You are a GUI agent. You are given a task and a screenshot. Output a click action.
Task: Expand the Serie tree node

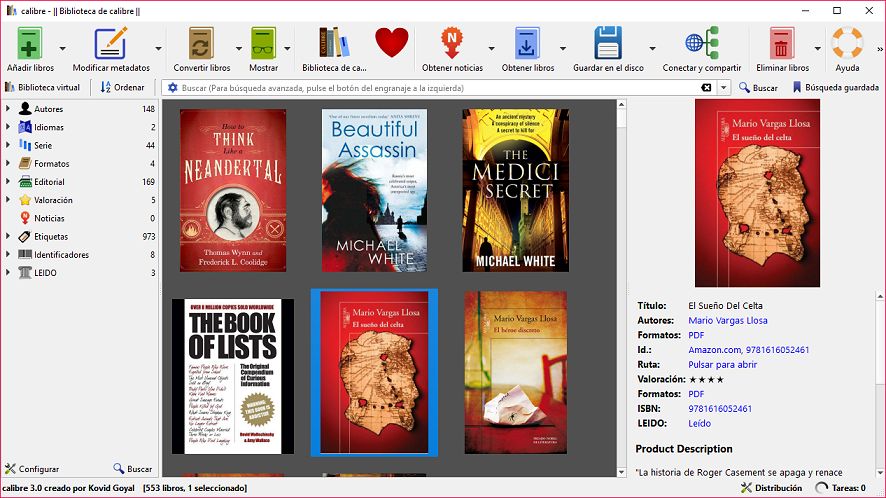pyautogui.click(x=8, y=145)
